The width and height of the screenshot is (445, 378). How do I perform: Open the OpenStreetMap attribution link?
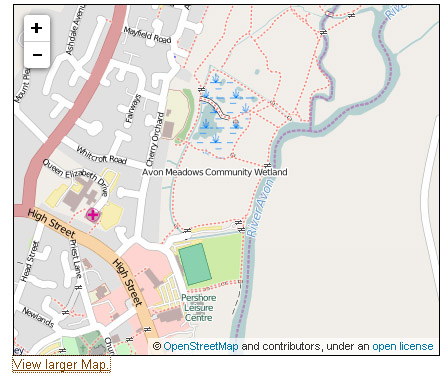[201, 346]
